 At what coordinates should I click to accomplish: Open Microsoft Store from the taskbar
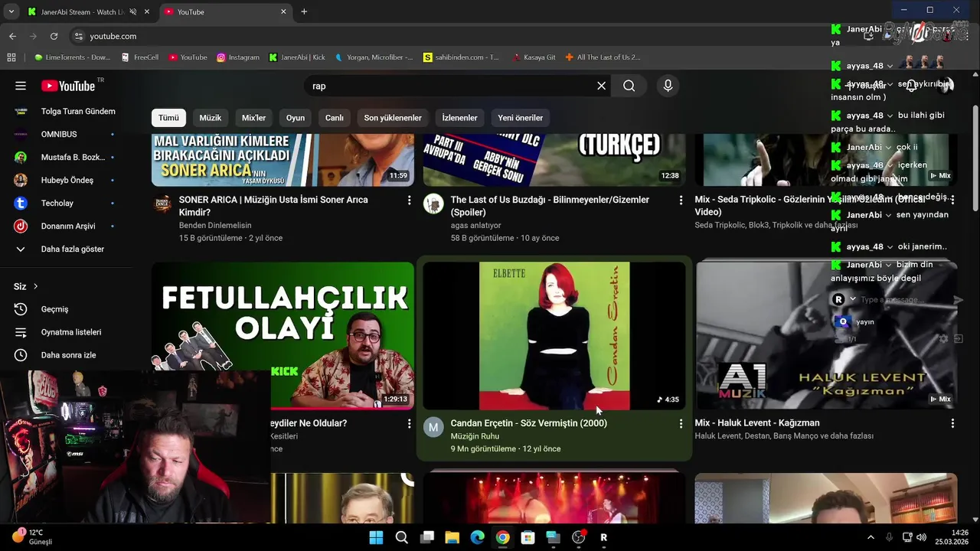coord(528,537)
